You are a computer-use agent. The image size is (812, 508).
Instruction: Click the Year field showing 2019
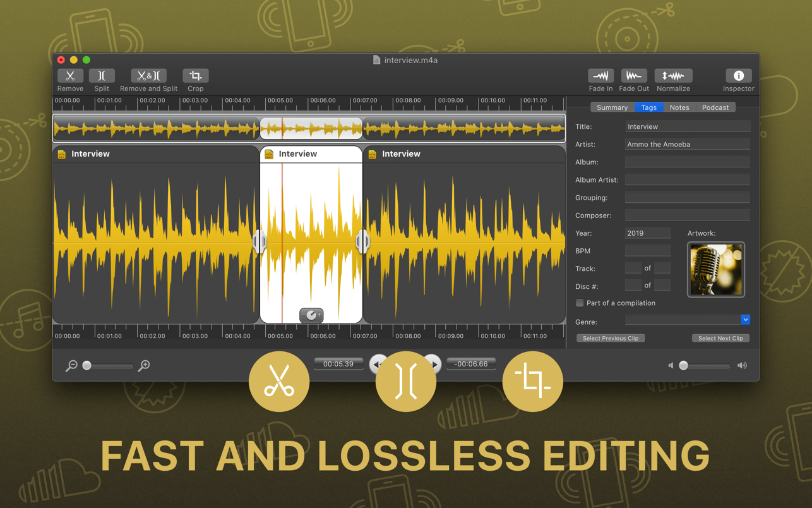tap(648, 233)
